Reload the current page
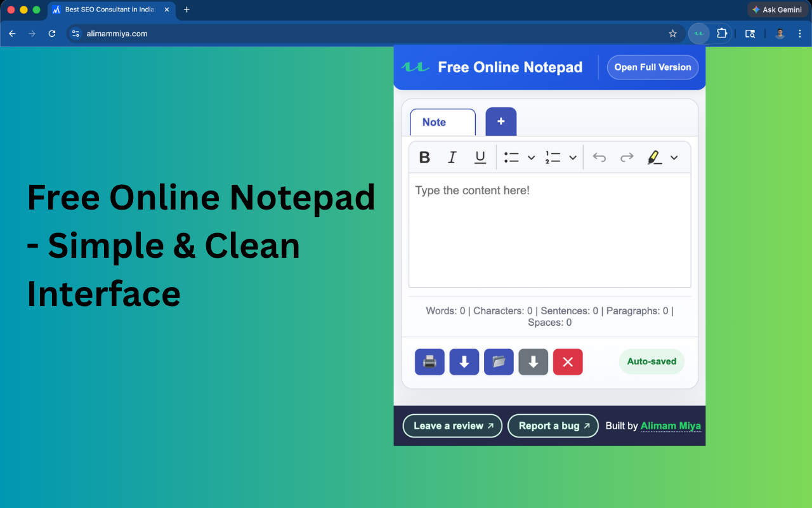Viewport: 812px width, 508px height. 52,34
